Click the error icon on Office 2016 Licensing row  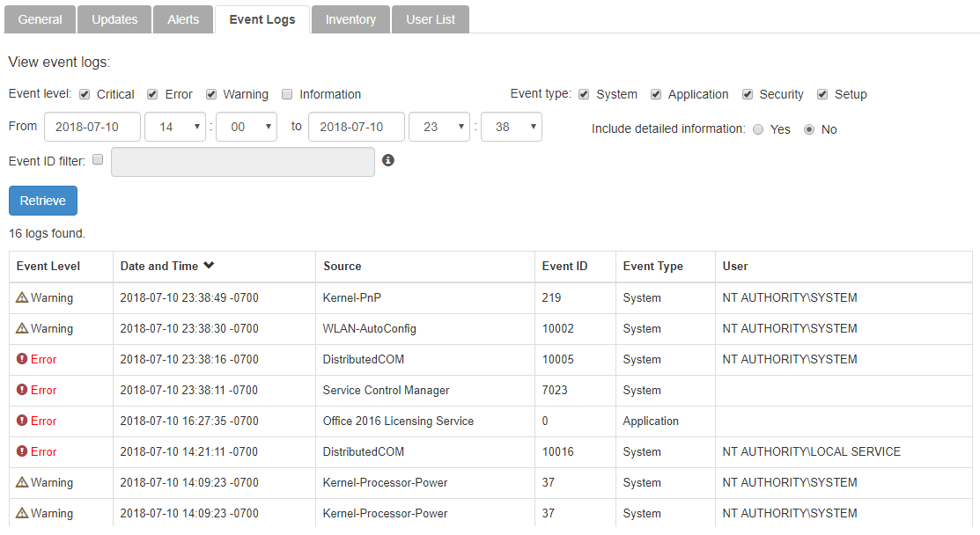(x=22, y=421)
